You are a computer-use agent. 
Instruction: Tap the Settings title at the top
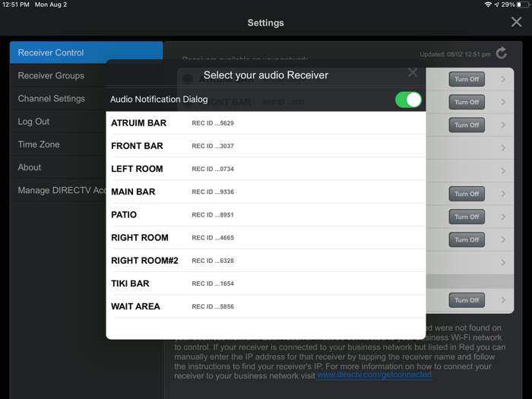point(266,23)
